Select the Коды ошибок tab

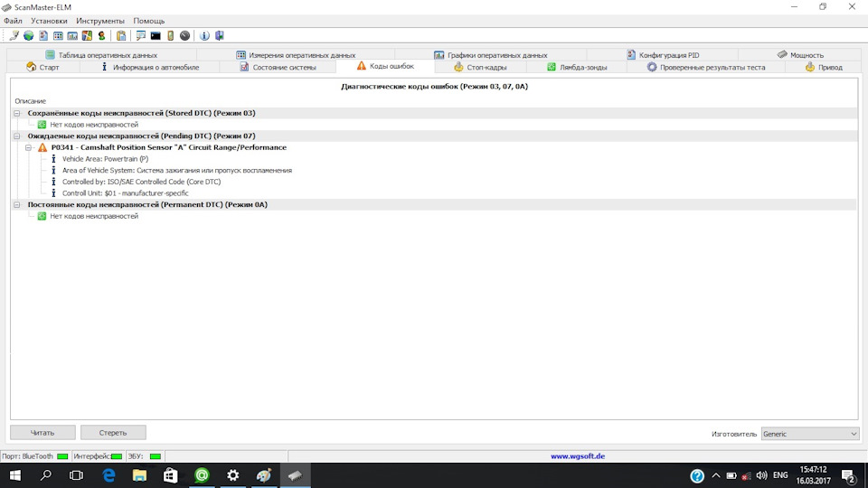pos(385,66)
